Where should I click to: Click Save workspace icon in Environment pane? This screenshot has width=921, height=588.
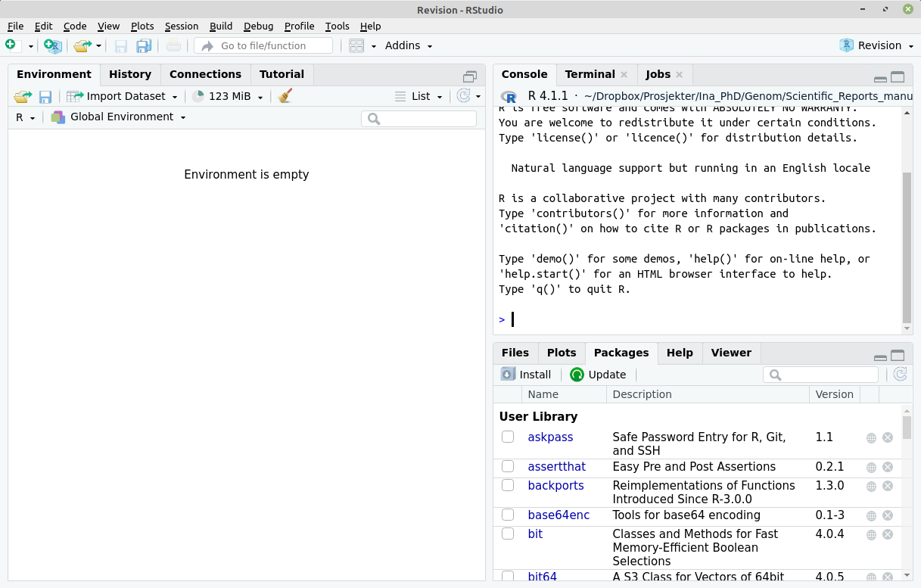click(45, 97)
